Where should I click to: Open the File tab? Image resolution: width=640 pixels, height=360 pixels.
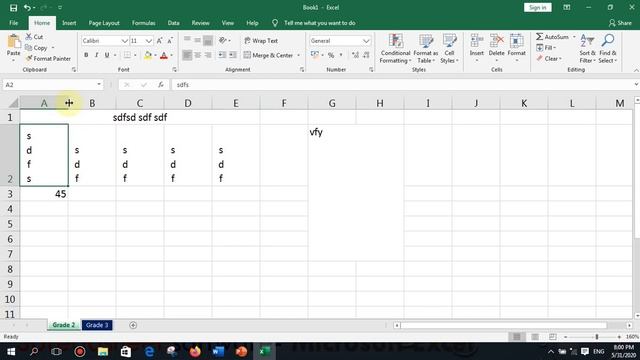tap(13, 23)
